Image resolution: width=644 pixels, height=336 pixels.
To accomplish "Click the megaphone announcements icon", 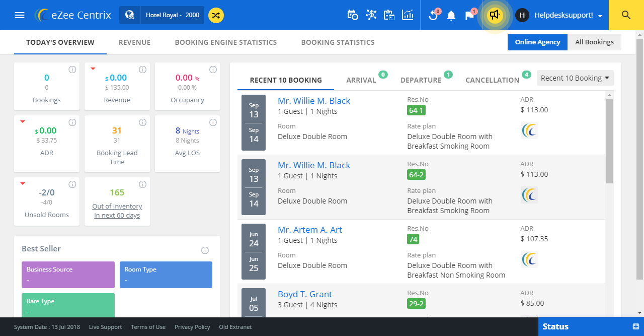I will coord(495,15).
